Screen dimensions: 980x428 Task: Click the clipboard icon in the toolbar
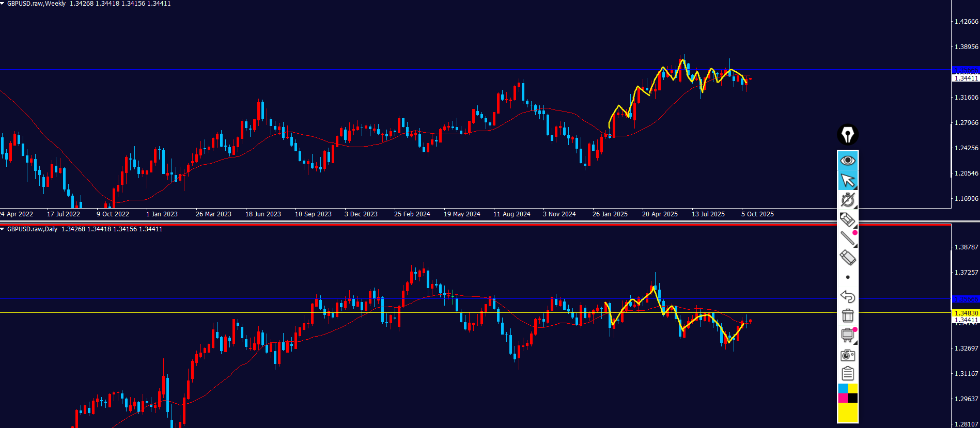pos(847,373)
